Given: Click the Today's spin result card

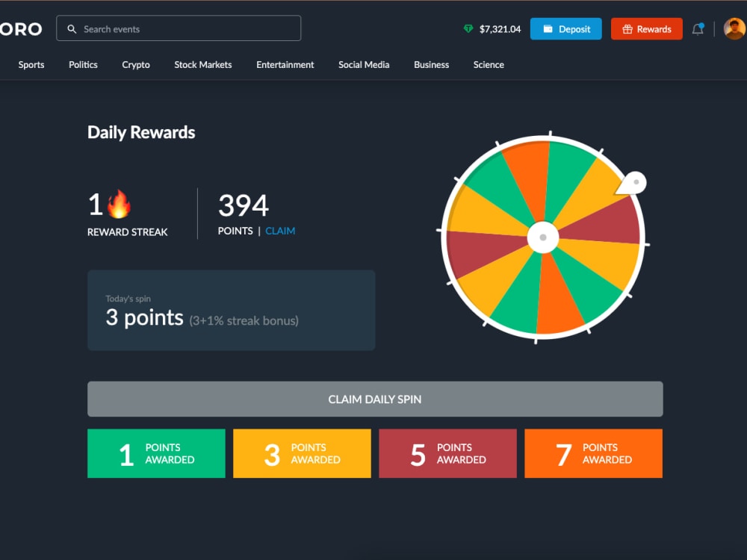Looking at the screenshot, I should tap(231, 311).
